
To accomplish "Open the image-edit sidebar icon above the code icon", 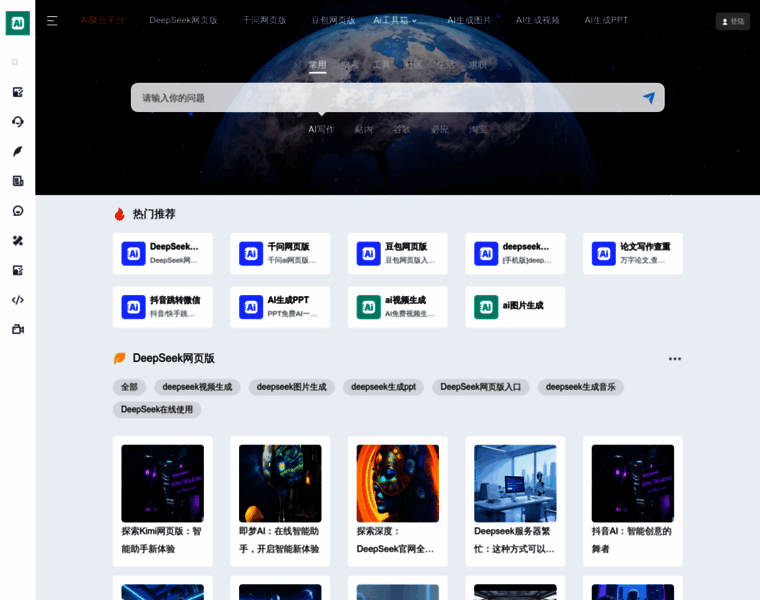I will pyautogui.click(x=18, y=270).
